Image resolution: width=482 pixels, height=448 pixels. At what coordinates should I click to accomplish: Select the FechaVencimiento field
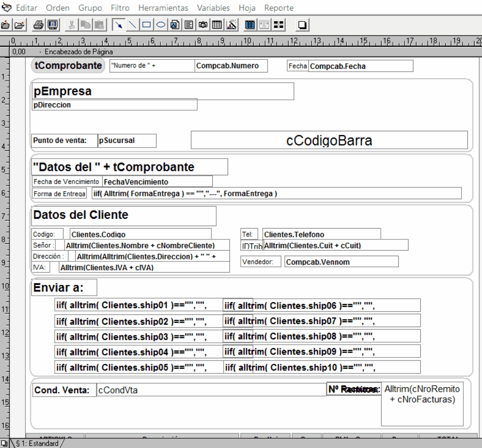(158, 182)
